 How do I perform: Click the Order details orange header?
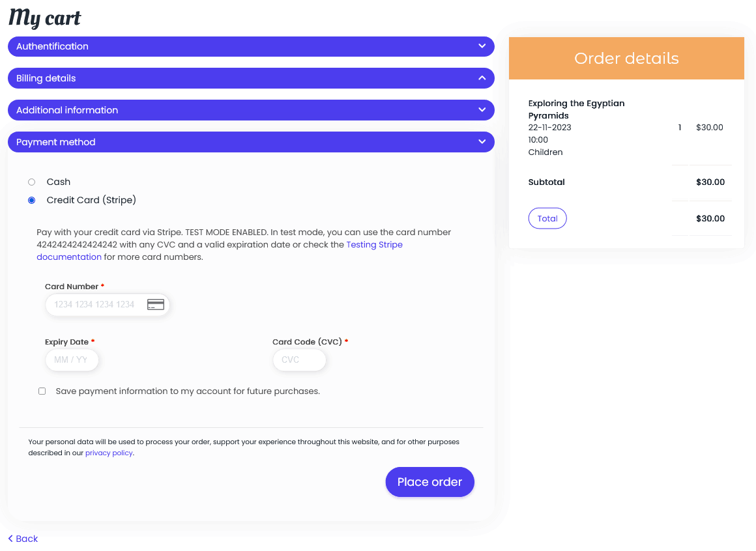626,58
